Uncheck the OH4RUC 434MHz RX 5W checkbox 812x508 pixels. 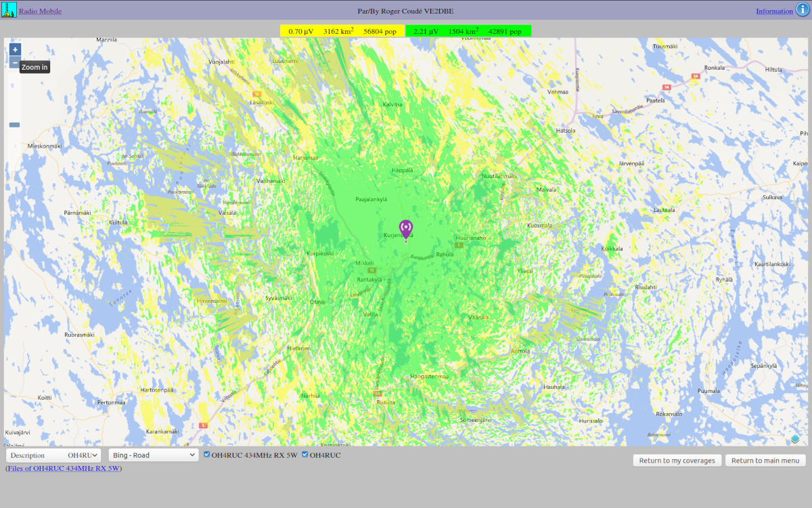(x=207, y=454)
